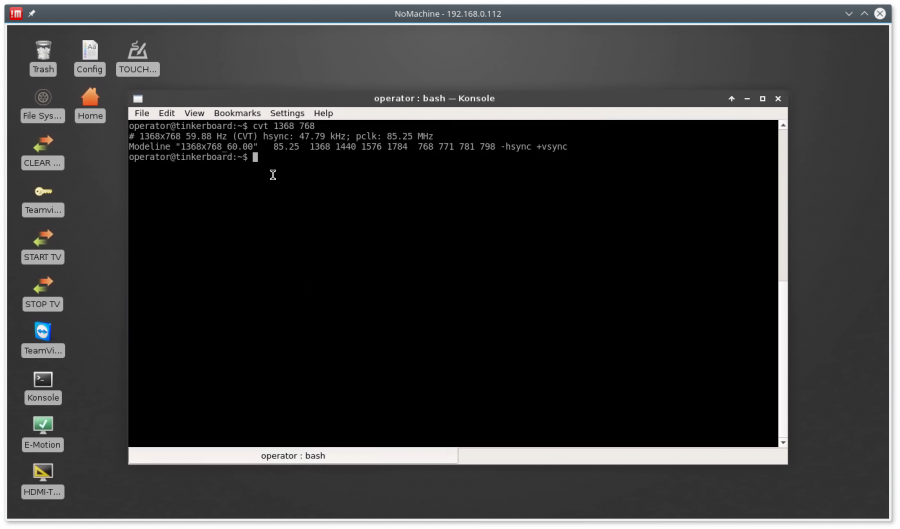Click the NoMachine pin icon in title bar
The width and height of the screenshot is (900, 529).
(x=32, y=14)
